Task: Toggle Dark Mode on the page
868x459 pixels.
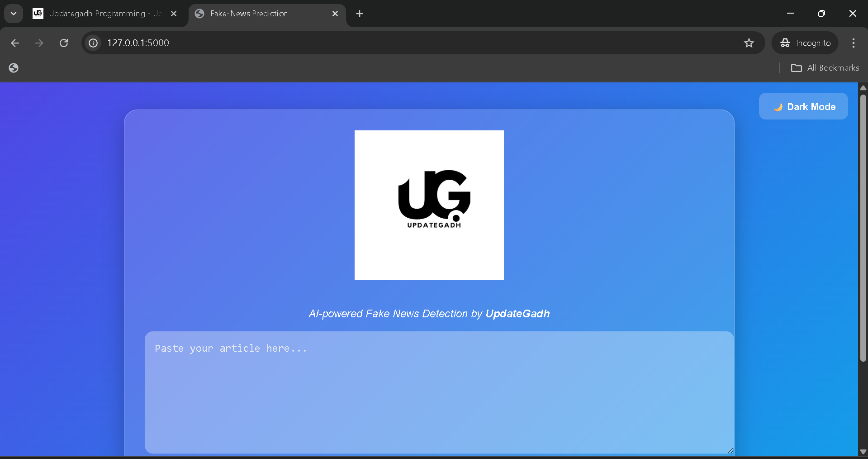Action: pyautogui.click(x=803, y=106)
